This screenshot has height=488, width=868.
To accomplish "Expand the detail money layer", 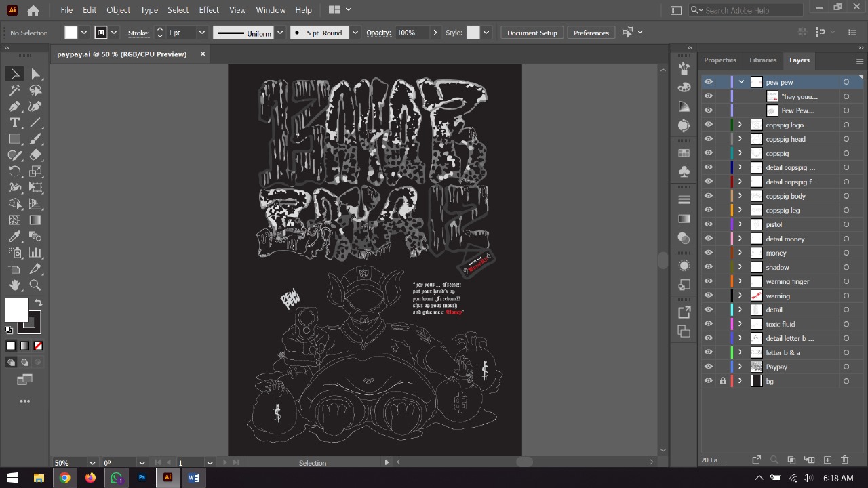I will 740,239.
